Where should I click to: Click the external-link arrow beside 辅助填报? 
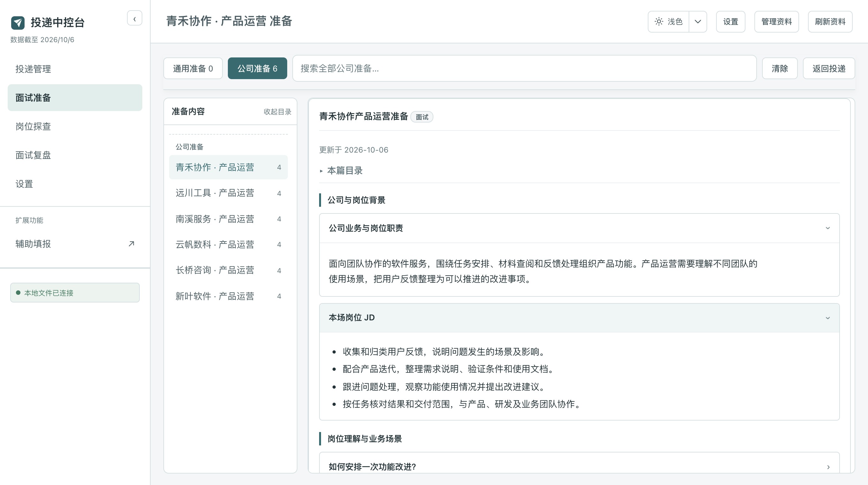(x=131, y=243)
